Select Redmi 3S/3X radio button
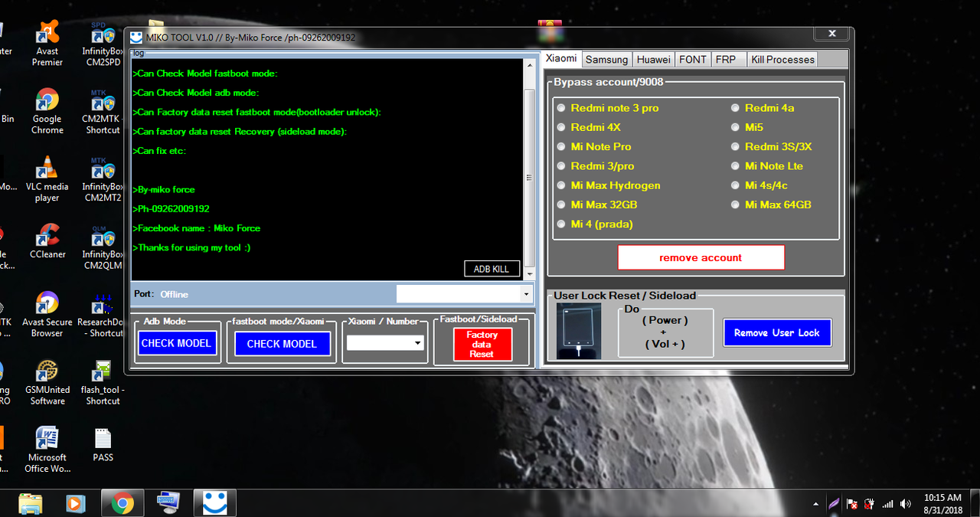 [x=736, y=146]
